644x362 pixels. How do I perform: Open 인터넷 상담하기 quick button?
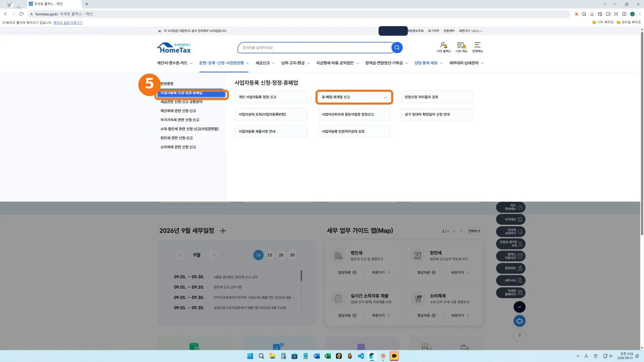pos(511,232)
